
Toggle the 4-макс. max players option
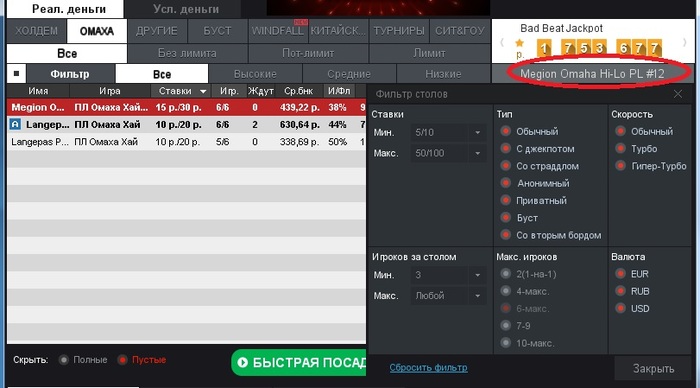point(505,291)
